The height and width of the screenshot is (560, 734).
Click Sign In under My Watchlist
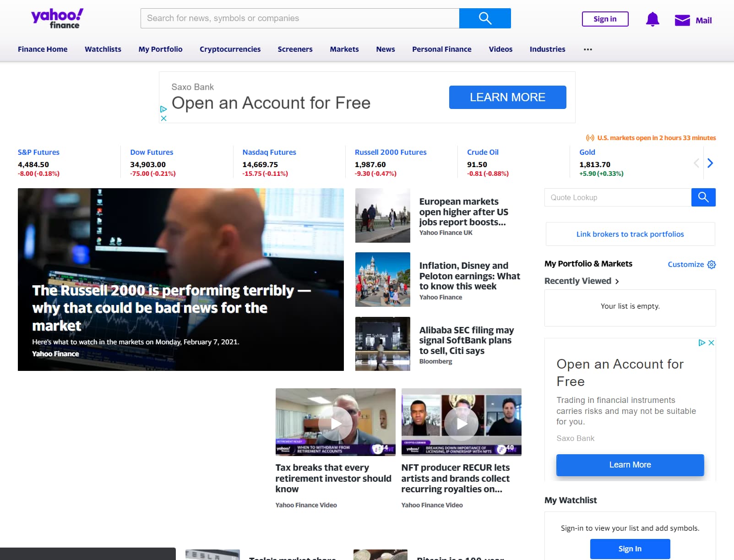click(x=630, y=549)
